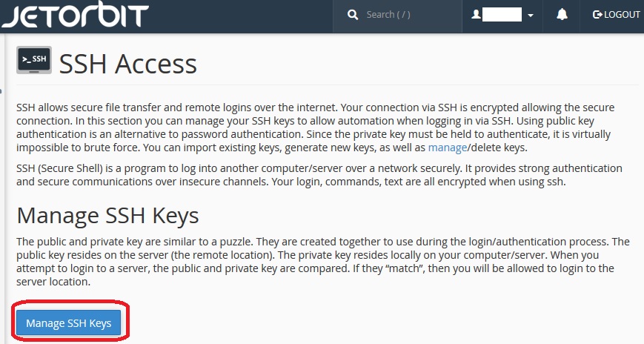The height and width of the screenshot is (344, 644).
Task: Click the paragraph about public and private keys
Action: click(x=323, y=262)
